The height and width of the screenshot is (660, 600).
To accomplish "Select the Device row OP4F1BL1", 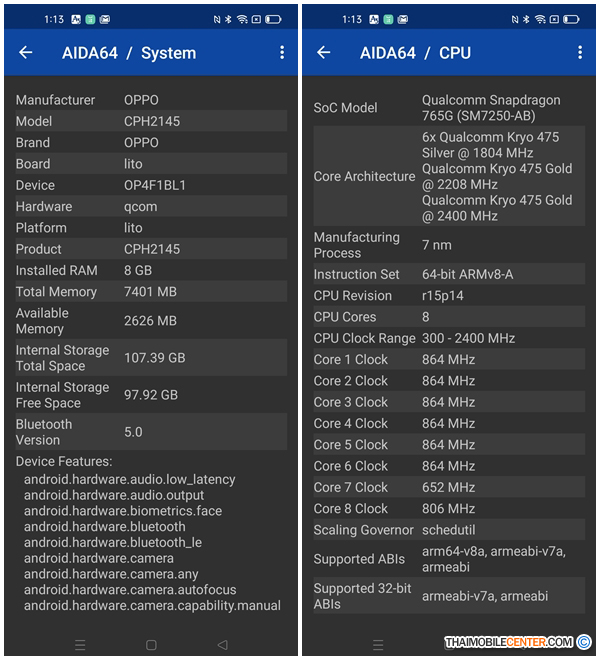I will pyautogui.click(x=151, y=185).
